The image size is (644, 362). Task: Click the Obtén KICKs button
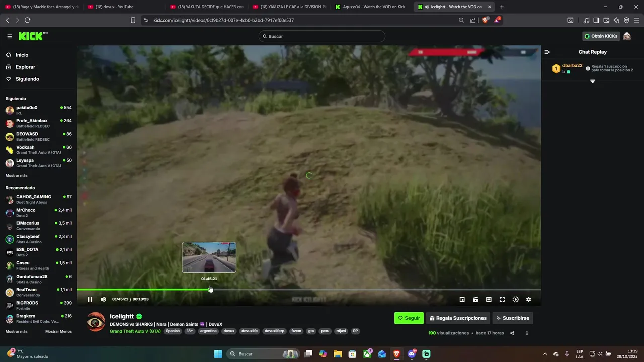pos(601,36)
